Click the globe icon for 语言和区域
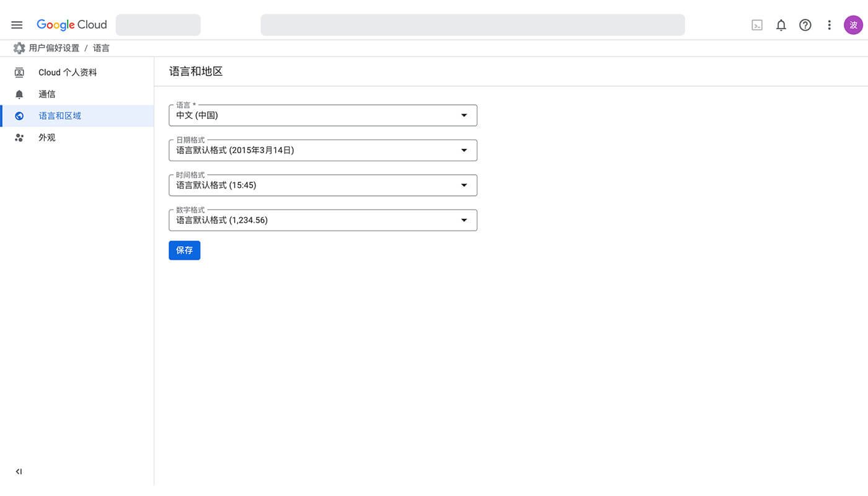 [19, 116]
